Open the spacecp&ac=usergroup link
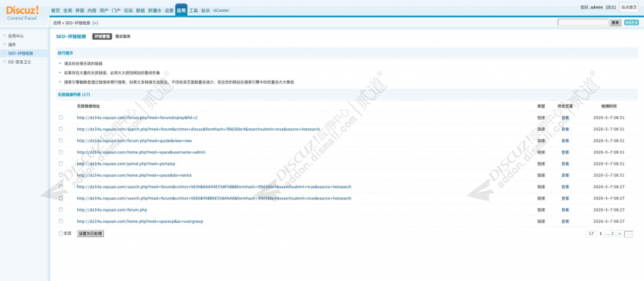This screenshot has height=281, width=644. [139, 221]
